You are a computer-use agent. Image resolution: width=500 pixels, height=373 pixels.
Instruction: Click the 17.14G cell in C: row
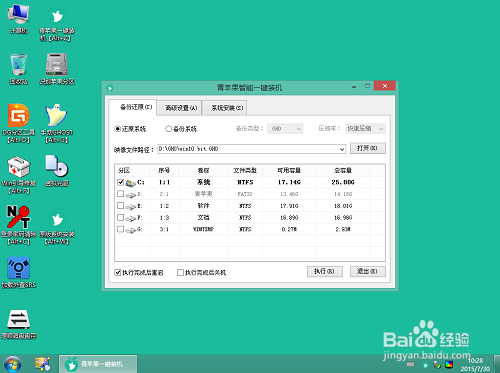(289, 182)
